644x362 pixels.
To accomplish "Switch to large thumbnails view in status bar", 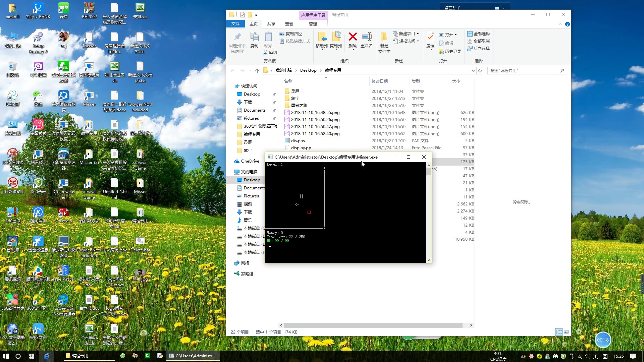I will pos(566,332).
